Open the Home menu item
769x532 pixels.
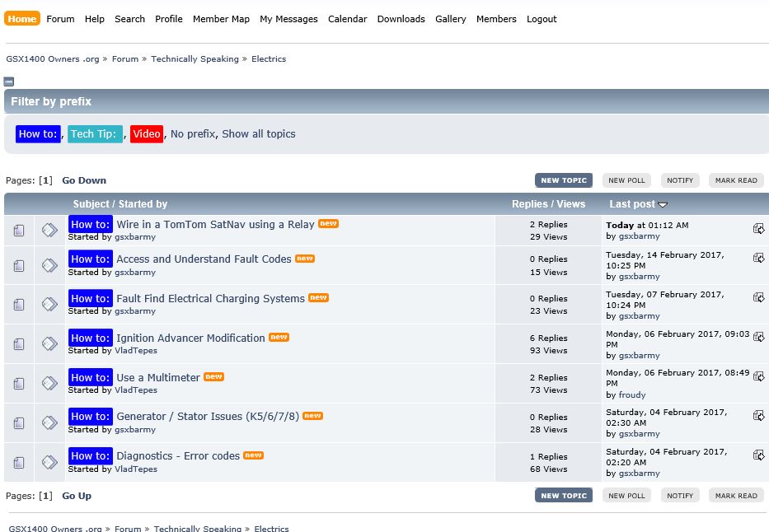(22, 19)
